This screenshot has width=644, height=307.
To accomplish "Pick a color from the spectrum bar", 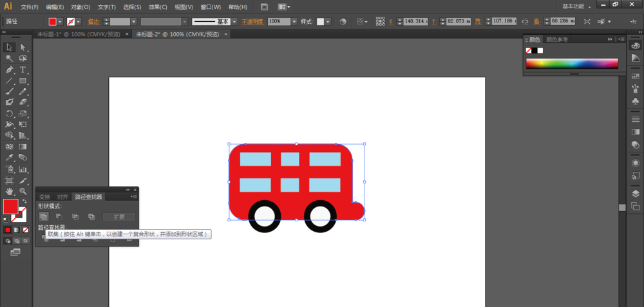I will tap(572, 64).
